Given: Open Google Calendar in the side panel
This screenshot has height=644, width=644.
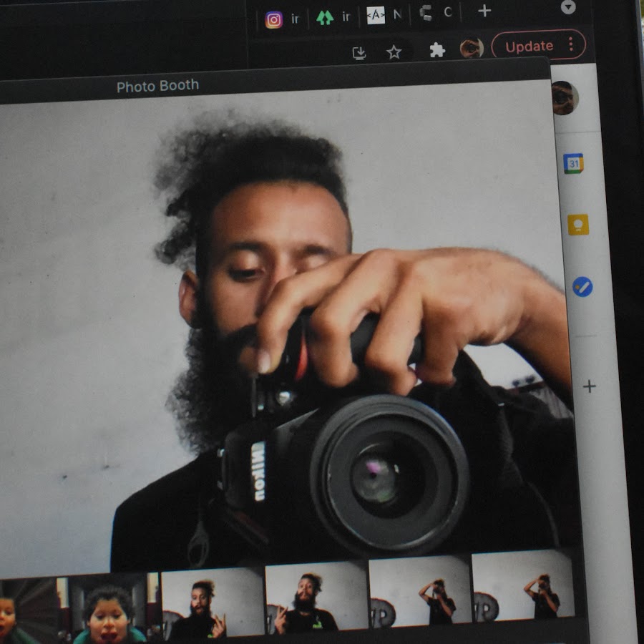Looking at the screenshot, I should [573, 163].
